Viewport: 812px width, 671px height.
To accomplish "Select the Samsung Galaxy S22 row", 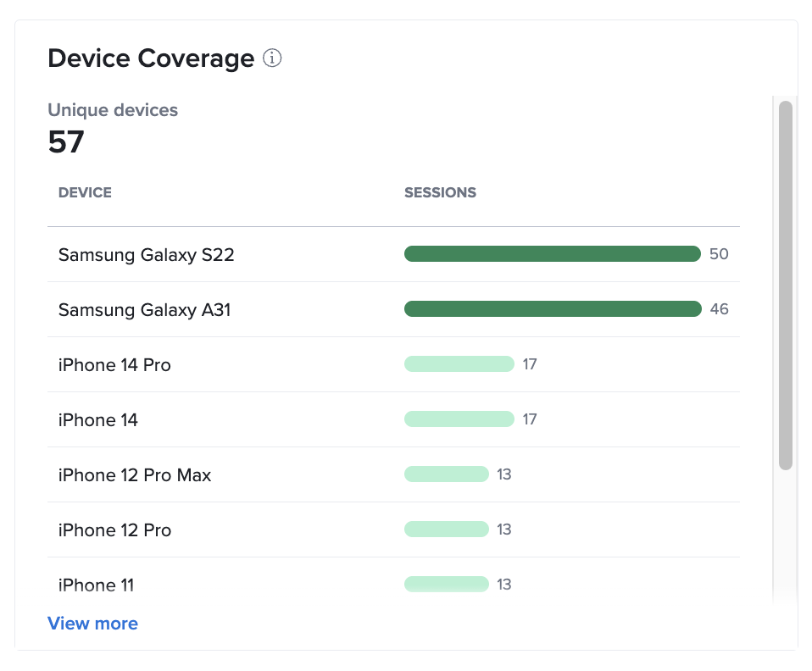I will 146,254.
